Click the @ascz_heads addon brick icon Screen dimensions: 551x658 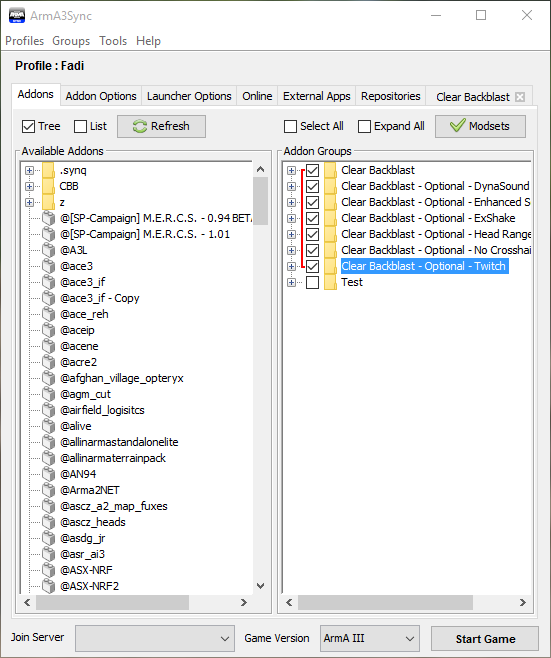point(49,522)
